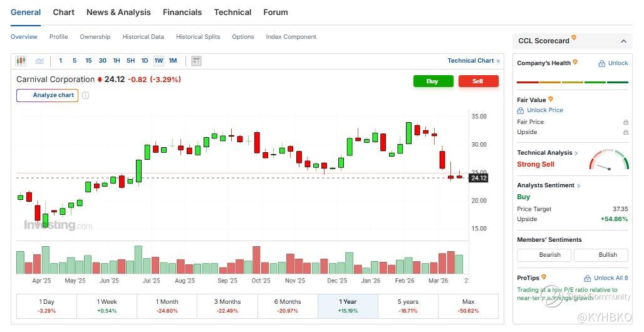Switch to the Historical Data sub-tab

tap(143, 37)
